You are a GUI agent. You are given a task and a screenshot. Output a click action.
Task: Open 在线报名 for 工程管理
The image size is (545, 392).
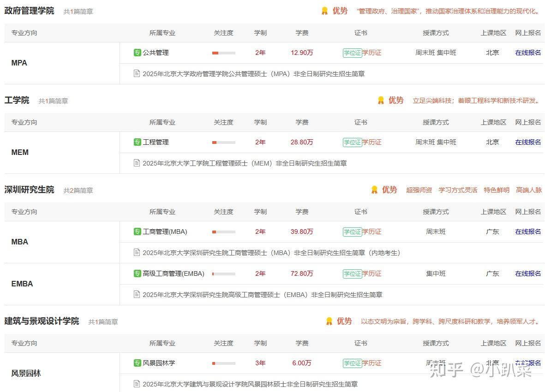528,142
